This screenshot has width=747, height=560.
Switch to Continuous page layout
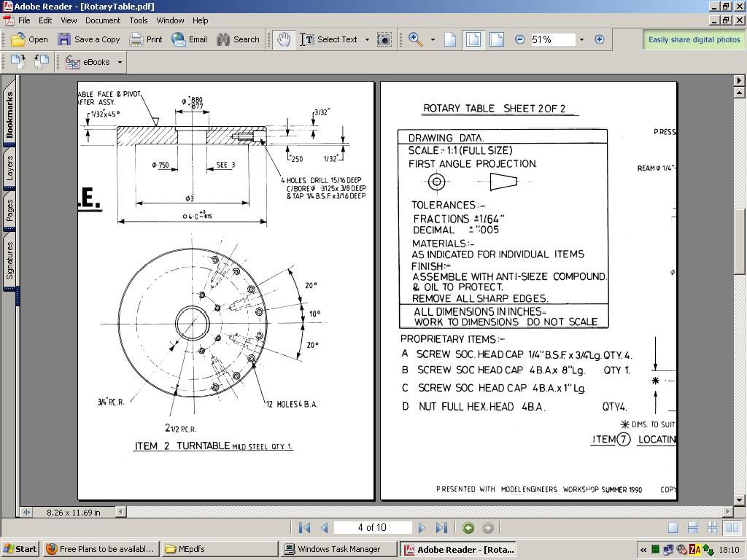click(x=693, y=528)
